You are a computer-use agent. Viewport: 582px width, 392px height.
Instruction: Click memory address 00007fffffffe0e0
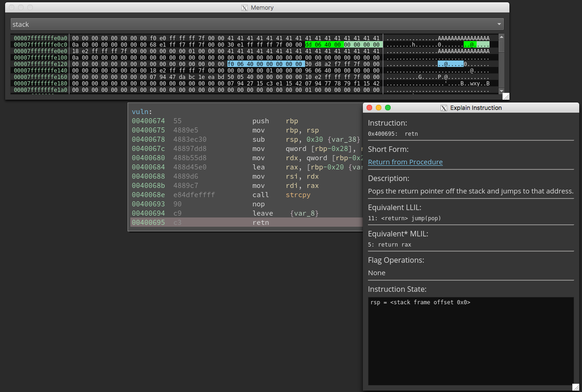(41, 51)
